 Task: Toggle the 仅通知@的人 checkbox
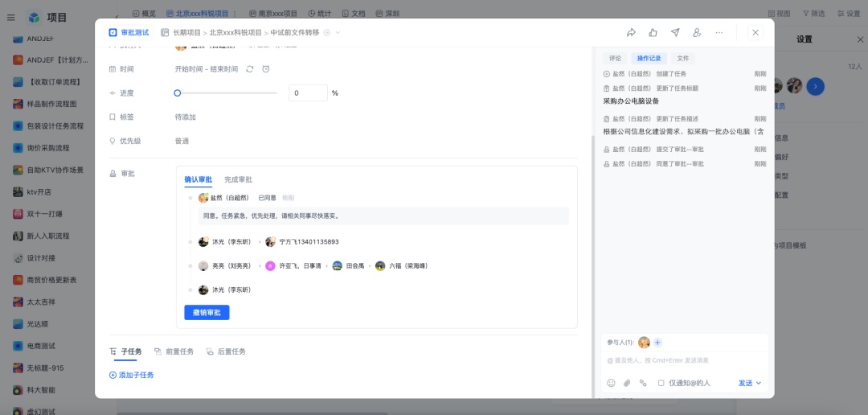click(x=661, y=383)
